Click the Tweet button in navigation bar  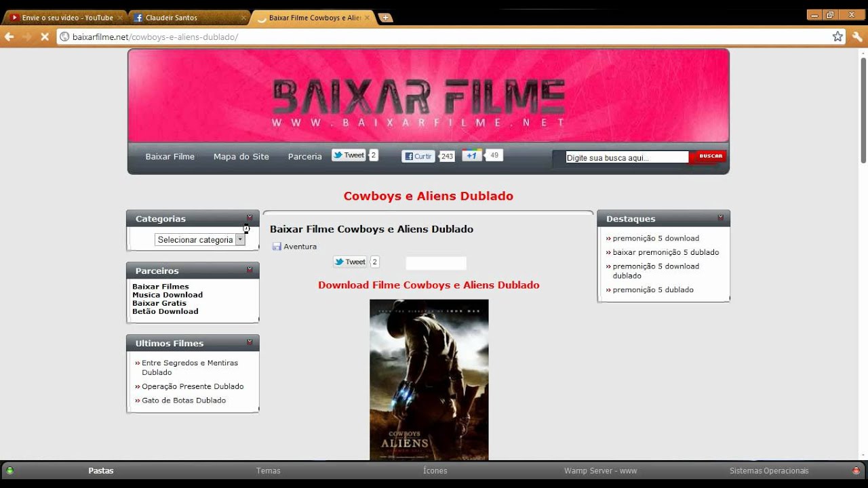click(349, 155)
